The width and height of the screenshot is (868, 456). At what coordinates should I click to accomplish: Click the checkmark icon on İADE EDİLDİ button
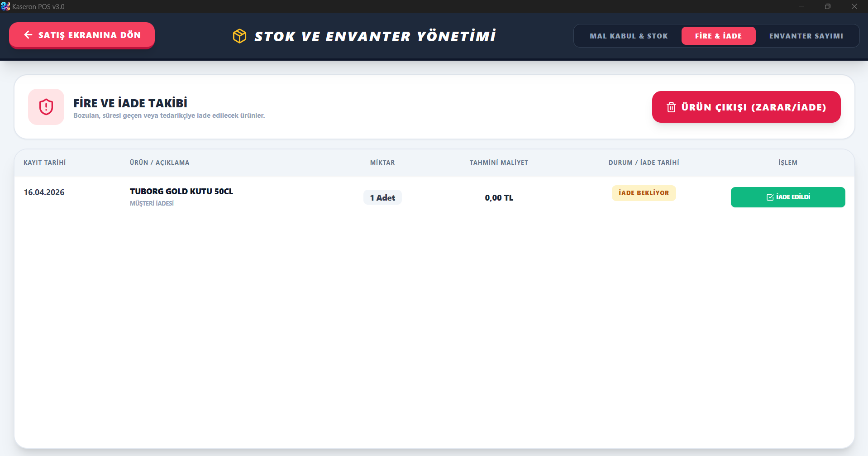coord(770,197)
